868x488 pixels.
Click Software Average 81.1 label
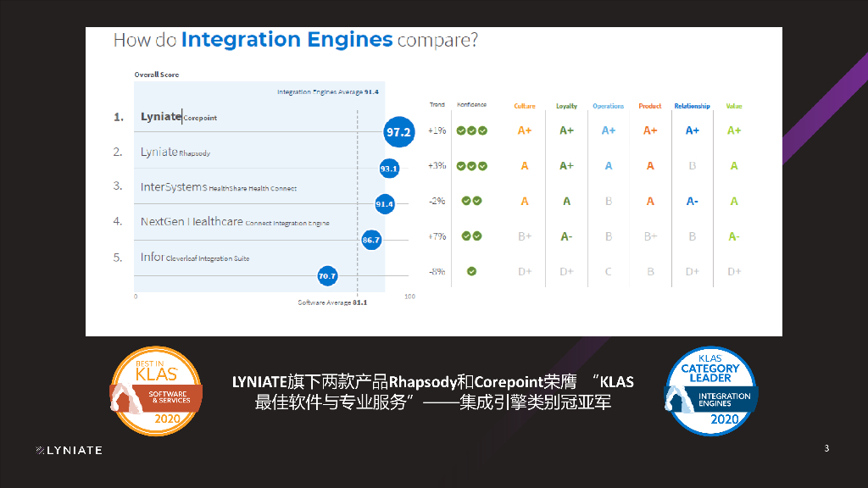[x=332, y=302]
